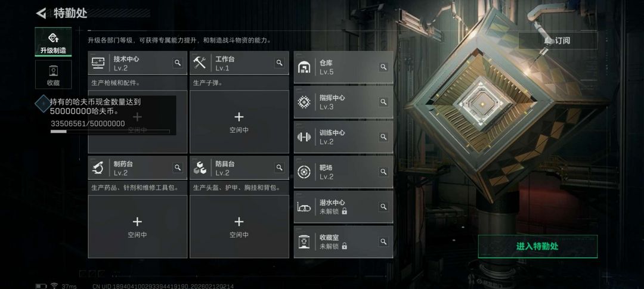Click the magnifier on locked 收藏室
This screenshot has height=289, width=644.
click(x=383, y=242)
